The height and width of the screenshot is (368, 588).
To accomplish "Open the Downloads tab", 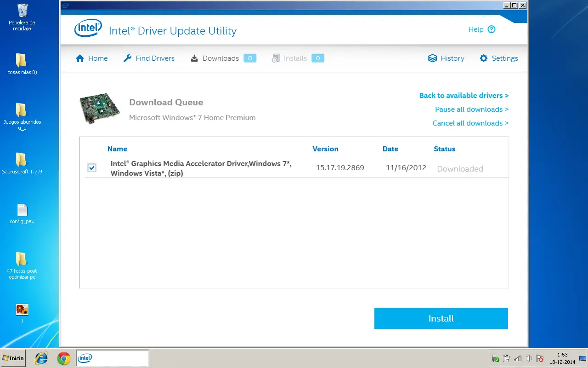I will pyautogui.click(x=215, y=58).
